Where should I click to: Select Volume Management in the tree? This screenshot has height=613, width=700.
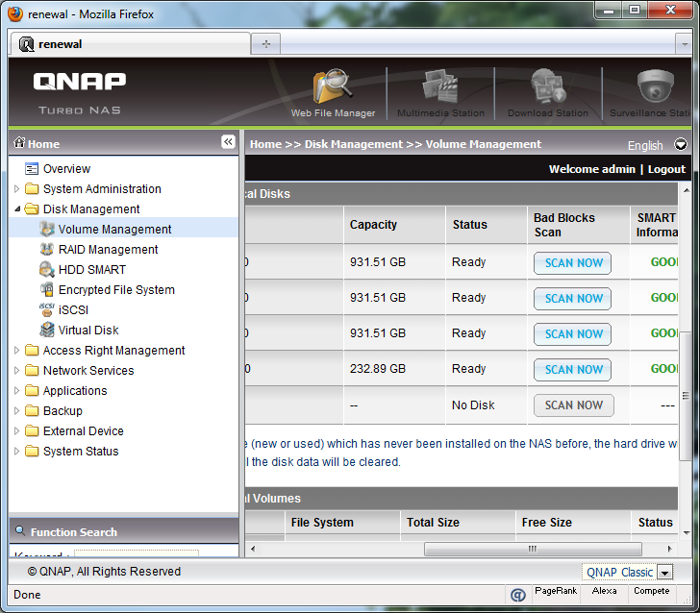pyautogui.click(x=114, y=230)
